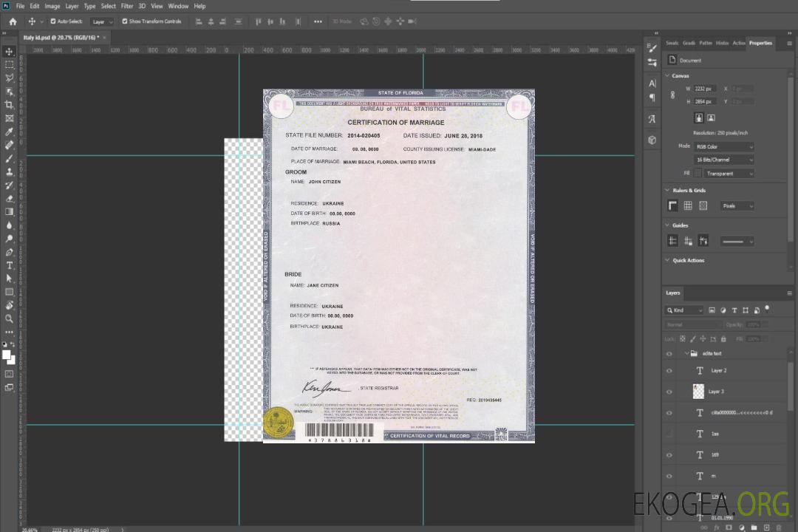
Task: Open the Paragraph panel icon
Action: coord(652,98)
